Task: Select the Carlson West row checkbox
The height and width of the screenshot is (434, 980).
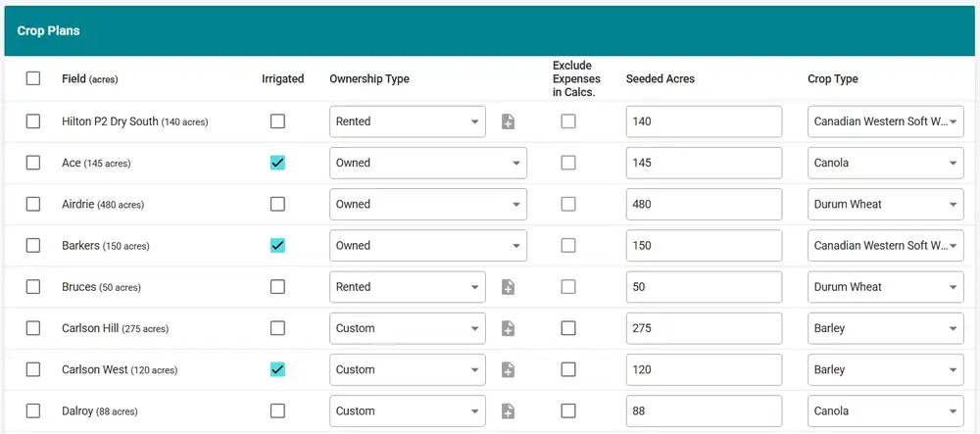Action: [33, 369]
